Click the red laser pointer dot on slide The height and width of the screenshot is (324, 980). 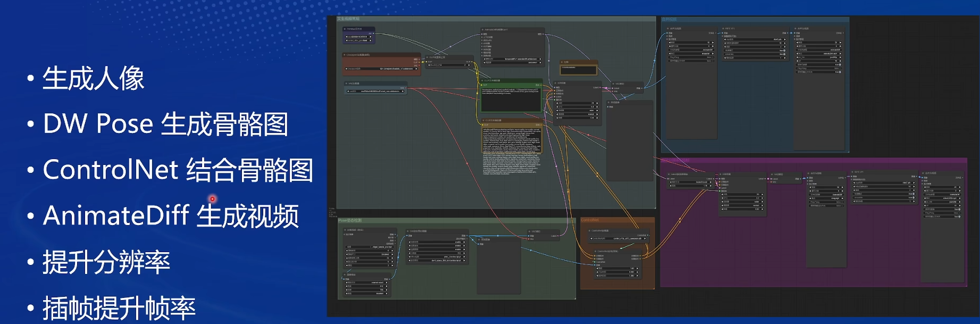212,199
